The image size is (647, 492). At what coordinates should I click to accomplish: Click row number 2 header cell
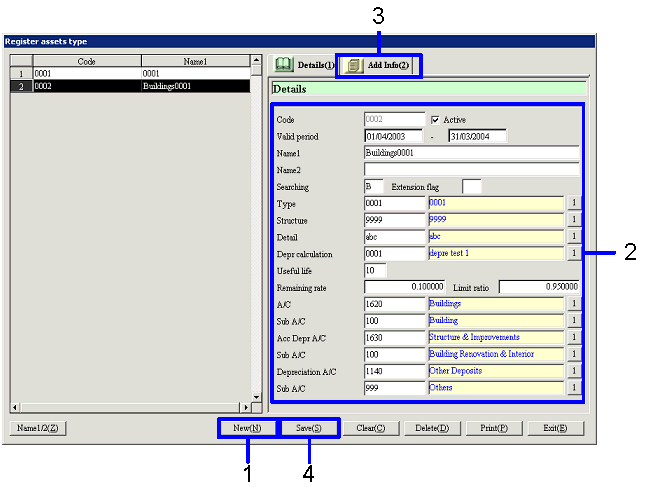[x=21, y=86]
